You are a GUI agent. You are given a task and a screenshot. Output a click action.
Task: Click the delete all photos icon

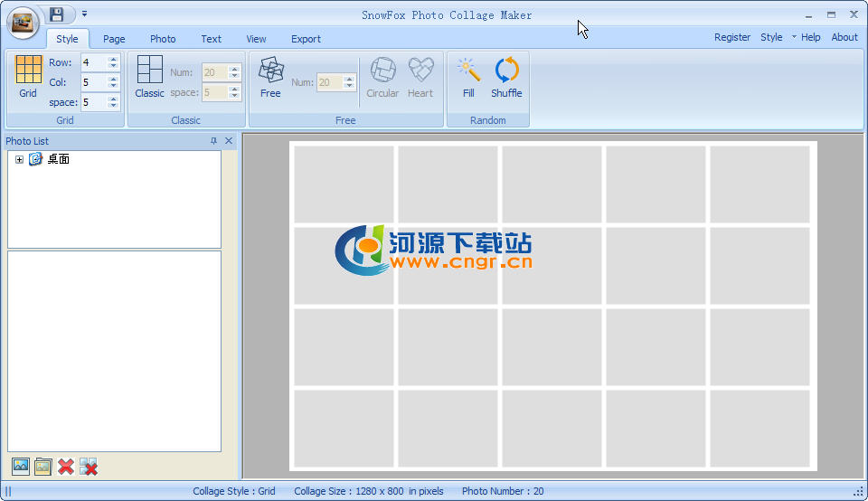pos(88,466)
